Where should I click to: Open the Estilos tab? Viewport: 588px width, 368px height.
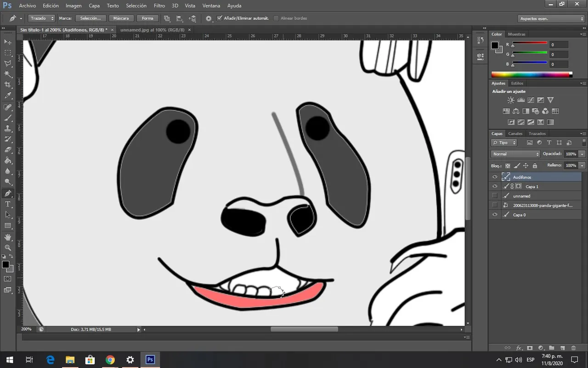[517, 83]
